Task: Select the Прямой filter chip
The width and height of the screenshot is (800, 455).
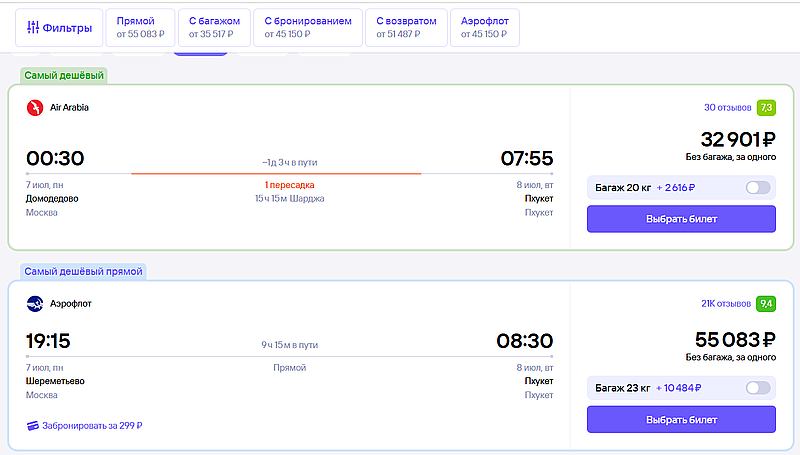Action: pyautogui.click(x=140, y=28)
